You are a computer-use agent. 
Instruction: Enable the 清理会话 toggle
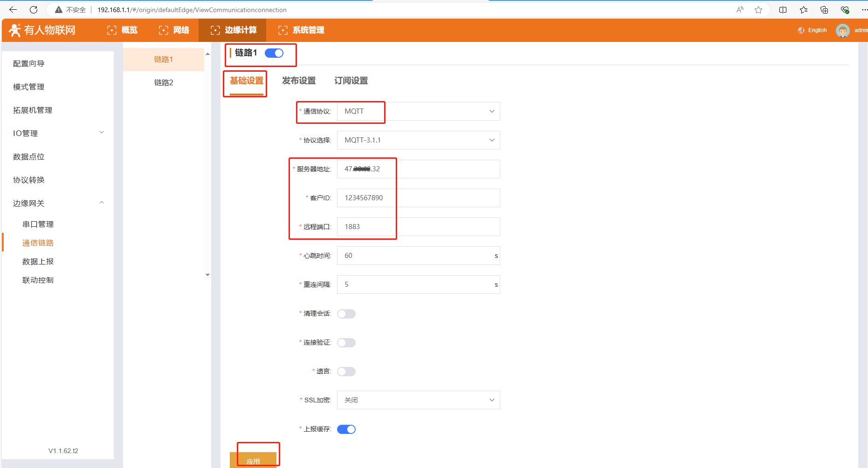pyautogui.click(x=346, y=314)
